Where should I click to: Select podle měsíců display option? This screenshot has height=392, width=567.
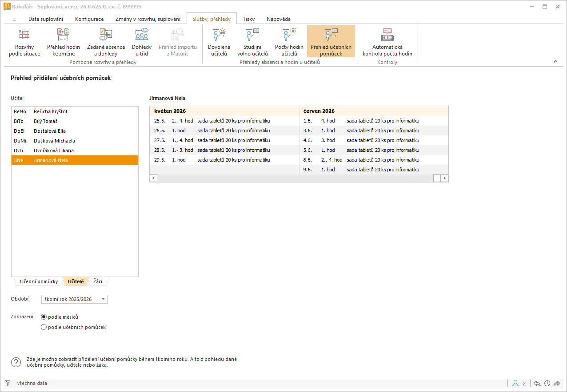(x=60, y=317)
